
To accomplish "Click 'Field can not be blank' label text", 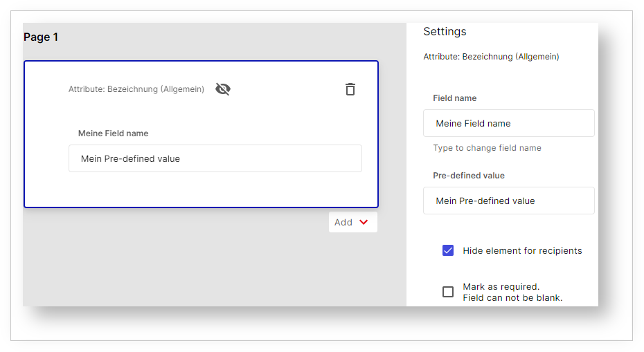I will coord(512,298).
